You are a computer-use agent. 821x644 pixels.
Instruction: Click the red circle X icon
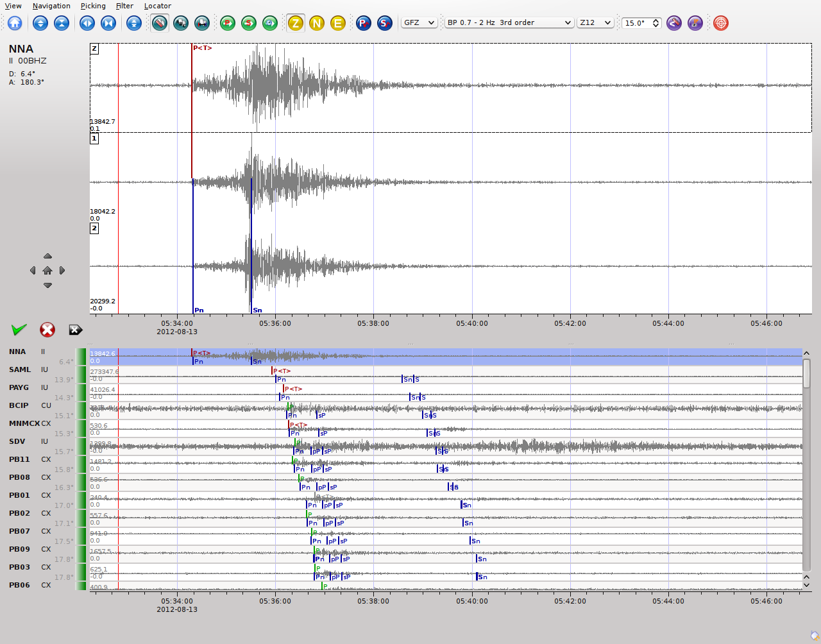[47, 330]
